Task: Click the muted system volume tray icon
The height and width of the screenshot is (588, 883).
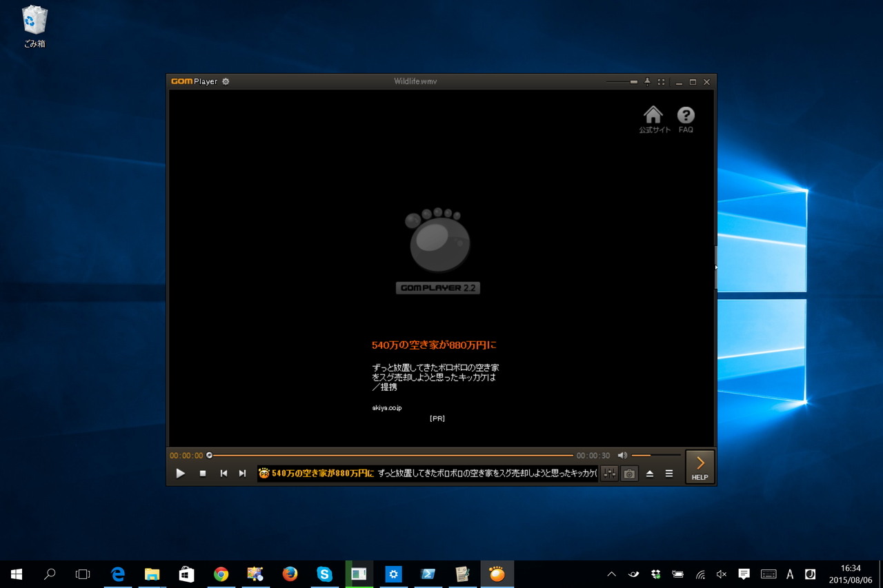Action: (722, 574)
